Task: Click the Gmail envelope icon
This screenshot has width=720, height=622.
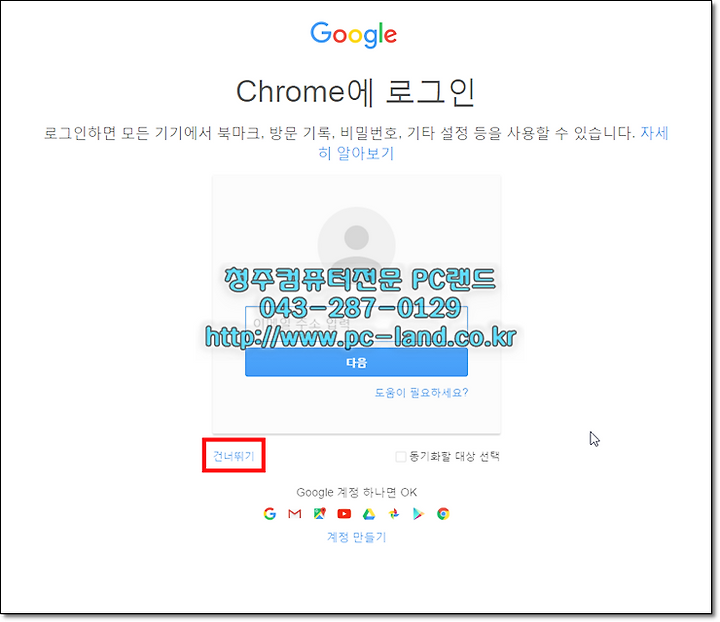Action: tap(294, 514)
